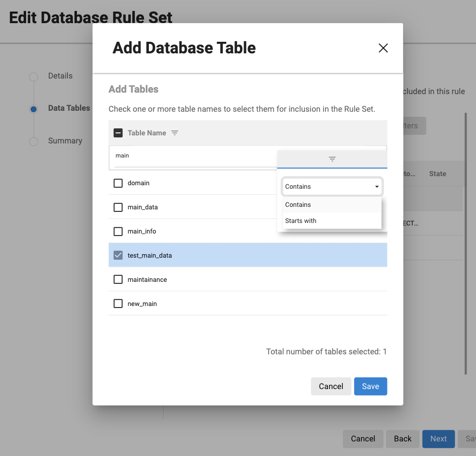Save the selected database tables
The height and width of the screenshot is (456, 476).
370,387
